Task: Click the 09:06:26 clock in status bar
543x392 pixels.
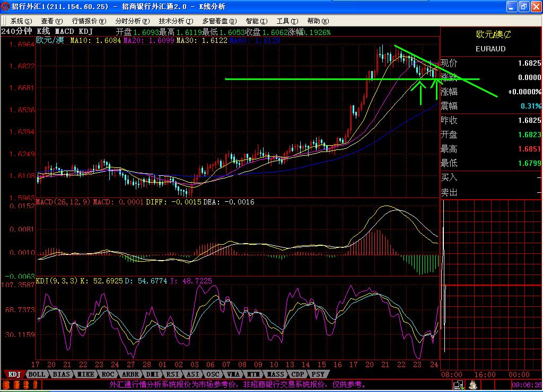Action: [x=527, y=385]
